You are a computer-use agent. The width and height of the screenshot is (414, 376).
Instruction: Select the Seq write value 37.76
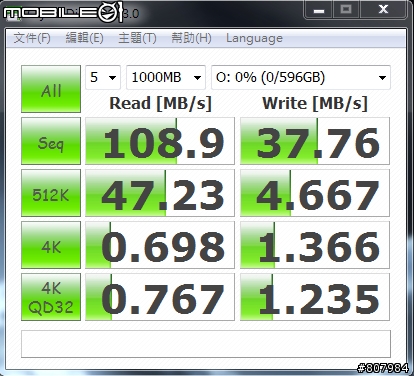315,141
